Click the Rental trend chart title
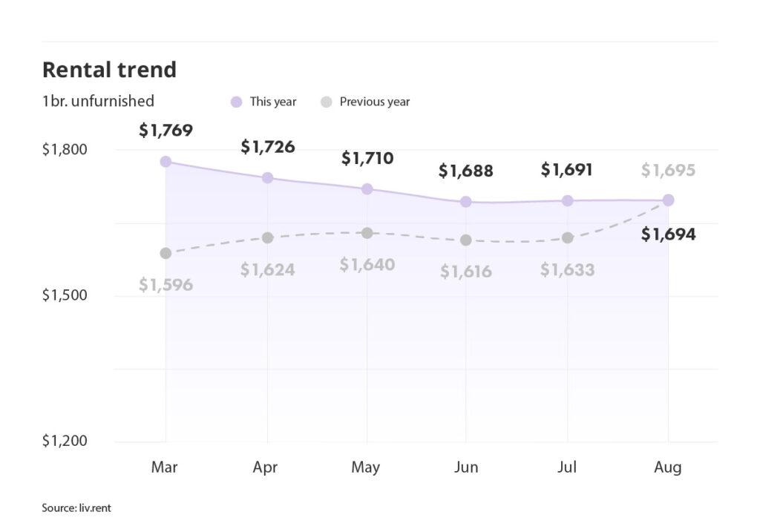The width and height of the screenshot is (760, 532). coord(109,70)
